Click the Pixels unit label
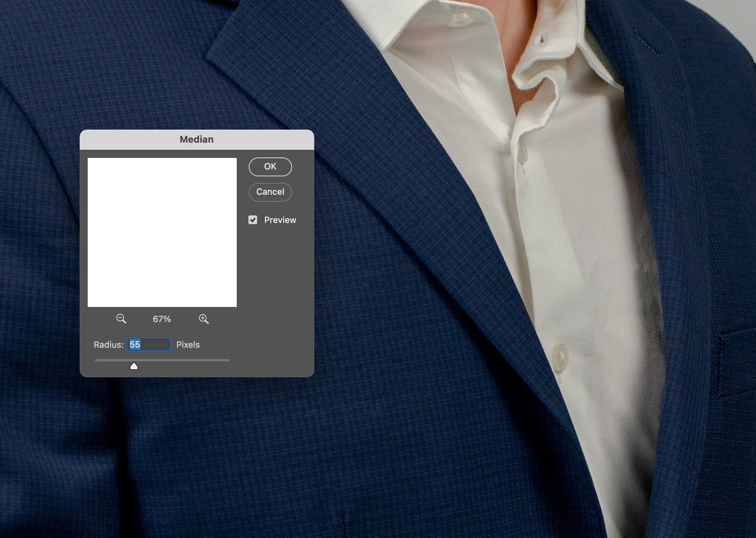Viewport: 756px width, 538px height. (188, 345)
